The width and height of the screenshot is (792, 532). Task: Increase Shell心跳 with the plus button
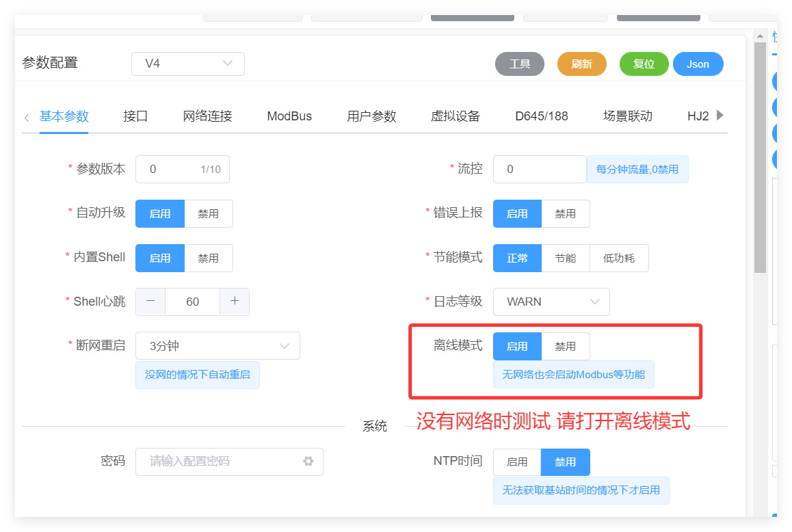pyautogui.click(x=235, y=302)
